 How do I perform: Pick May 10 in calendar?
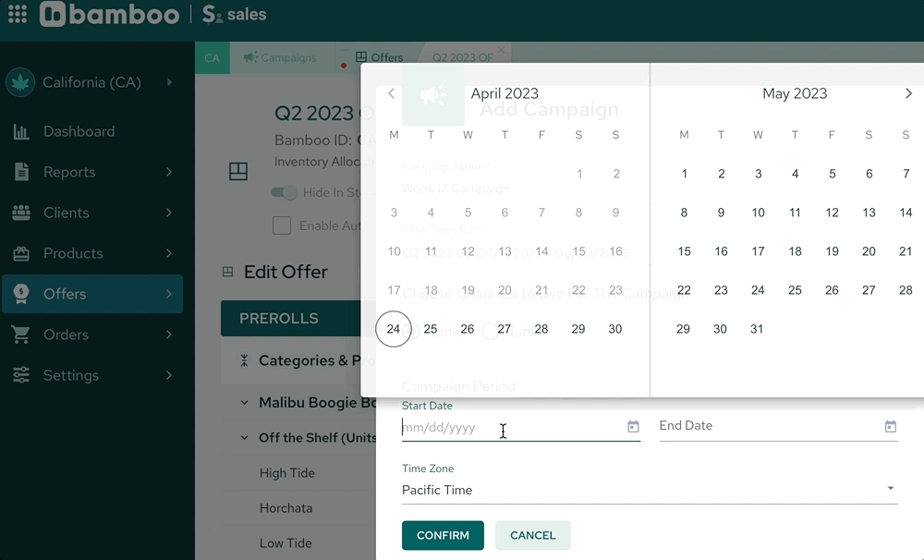coord(759,213)
